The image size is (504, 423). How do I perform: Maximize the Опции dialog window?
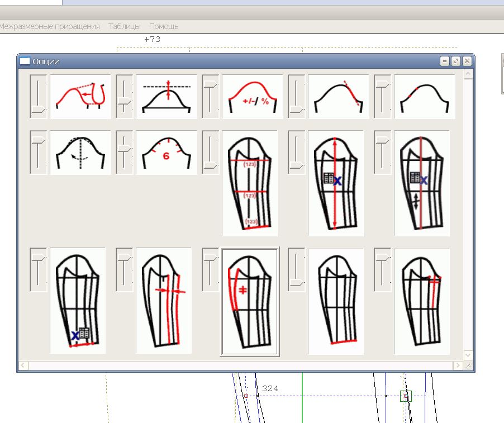456,61
